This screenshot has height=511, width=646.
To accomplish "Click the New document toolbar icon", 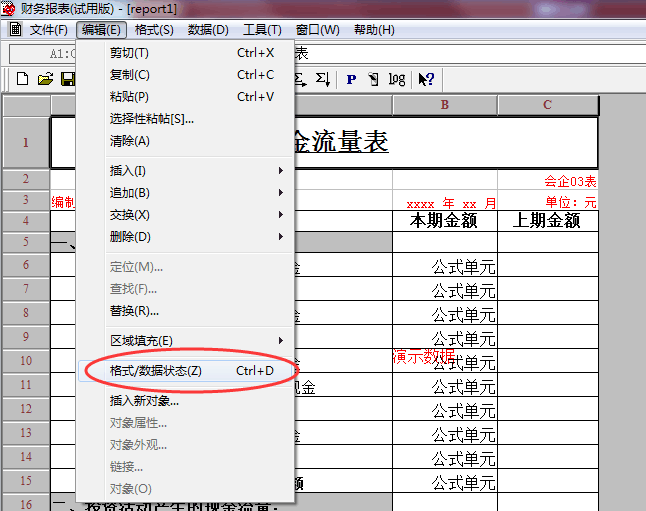I will tap(22, 79).
